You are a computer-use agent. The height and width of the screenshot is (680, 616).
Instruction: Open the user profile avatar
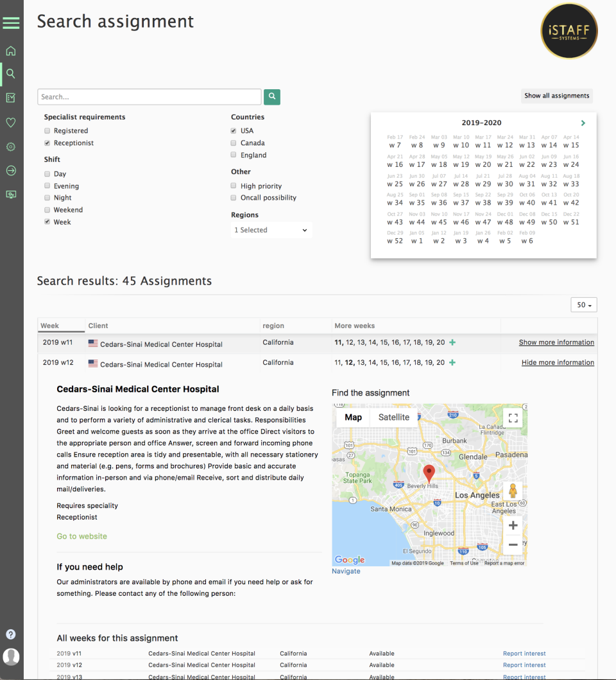11,657
